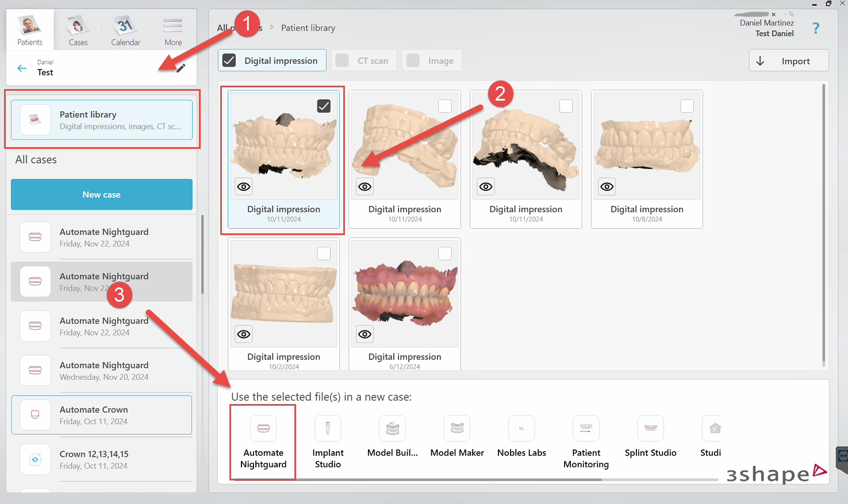Image resolution: width=848 pixels, height=504 pixels.
Task: Open Model Builder
Action: coord(392,437)
